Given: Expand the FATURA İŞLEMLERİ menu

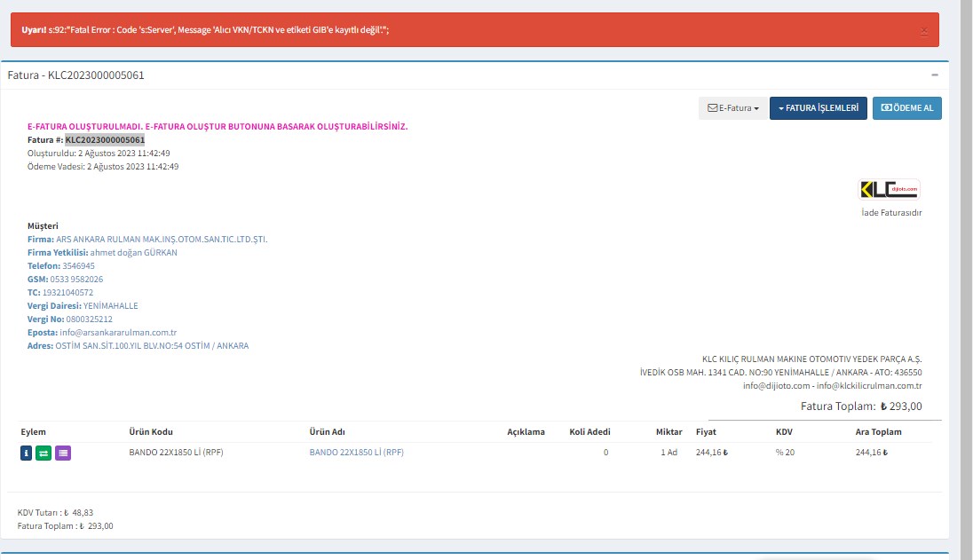Looking at the screenshot, I should (x=818, y=108).
